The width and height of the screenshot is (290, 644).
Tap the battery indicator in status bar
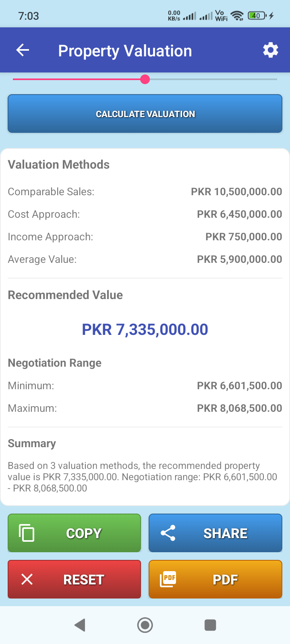click(x=257, y=16)
